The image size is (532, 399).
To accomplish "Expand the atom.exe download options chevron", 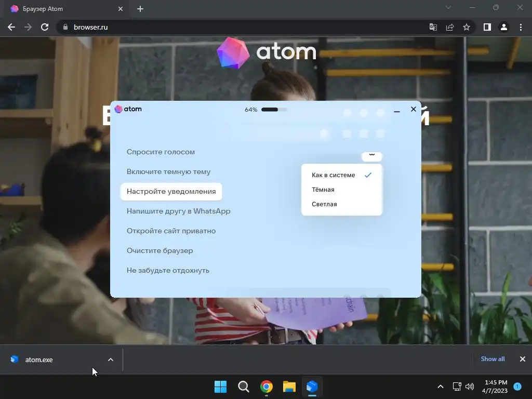I will [x=111, y=360].
